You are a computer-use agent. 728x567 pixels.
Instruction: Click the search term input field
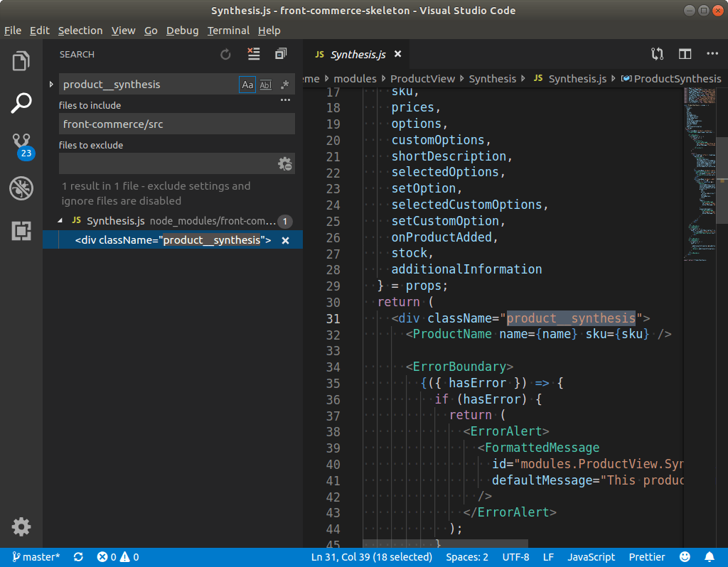click(x=149, y=85)
